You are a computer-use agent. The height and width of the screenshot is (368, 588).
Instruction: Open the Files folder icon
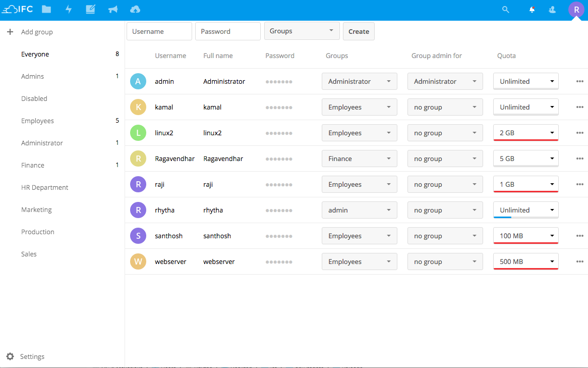[46, 10]
